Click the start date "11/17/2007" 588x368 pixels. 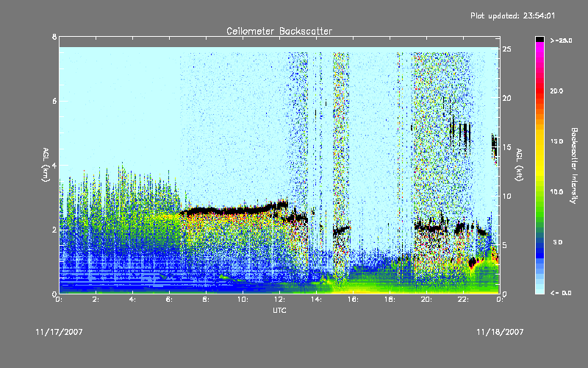(x=60, y=332)
